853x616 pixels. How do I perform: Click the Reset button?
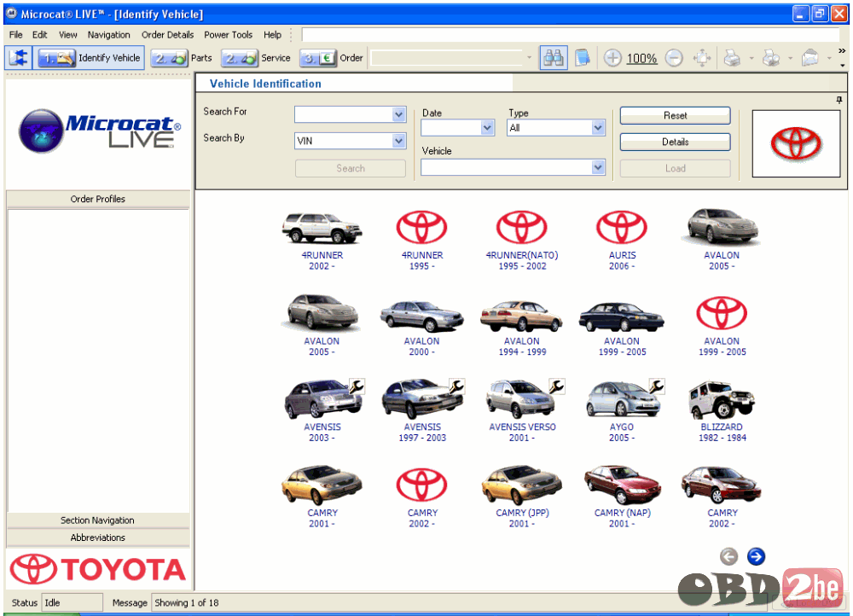coord(675,115)
